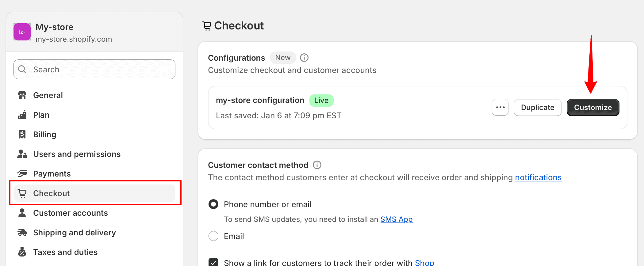Screen dimensions: 644x266
Task: Open the SMS App link
Action: 396,219
